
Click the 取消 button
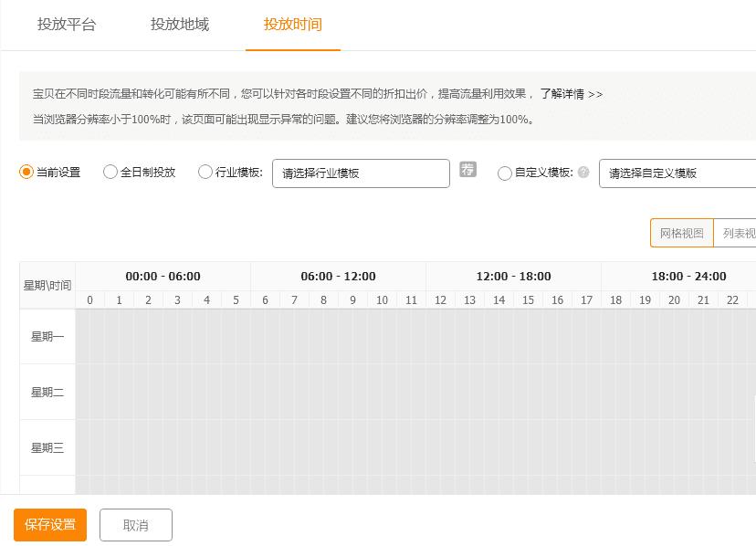(135, 525)
